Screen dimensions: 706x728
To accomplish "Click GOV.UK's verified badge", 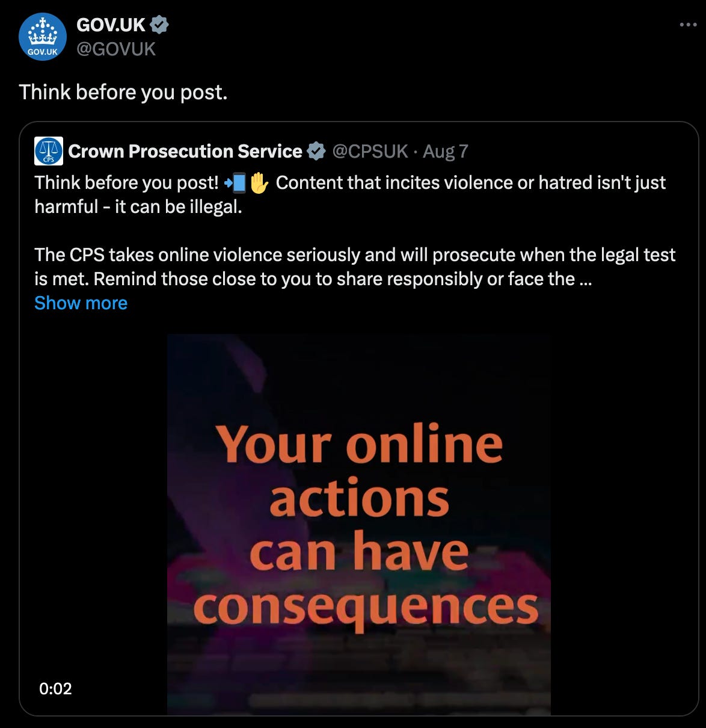I will (x=159, y=25).
